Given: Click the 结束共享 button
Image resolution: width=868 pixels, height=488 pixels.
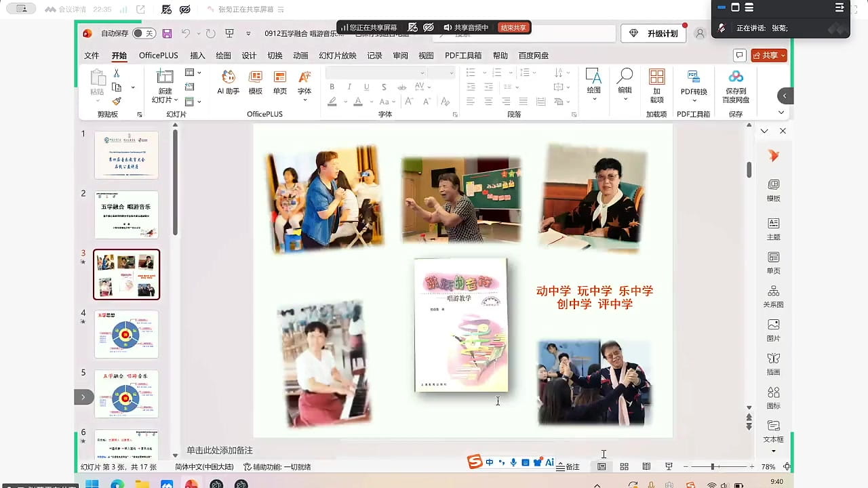Looking at the screenshot, I should [513, 28].
